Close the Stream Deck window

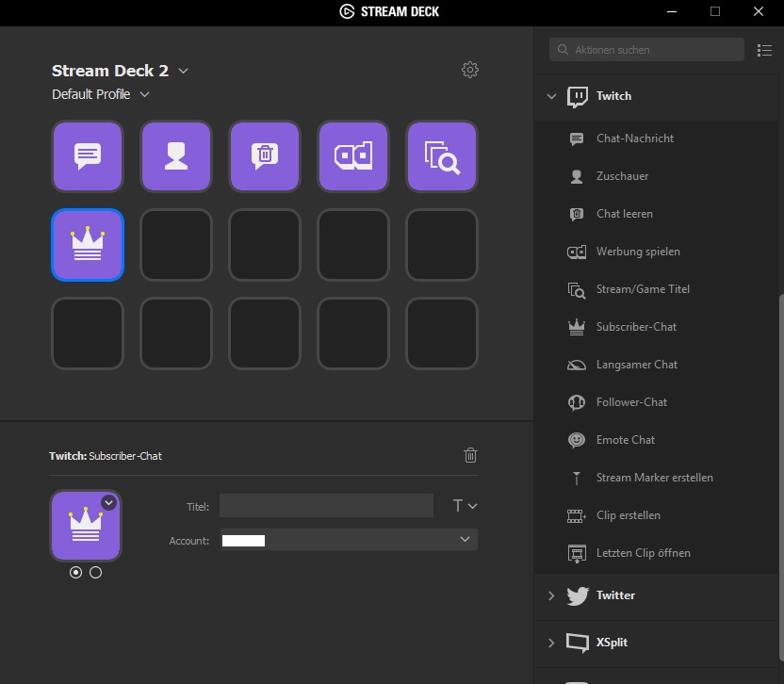pyautogui.click(x=759, y=11)
